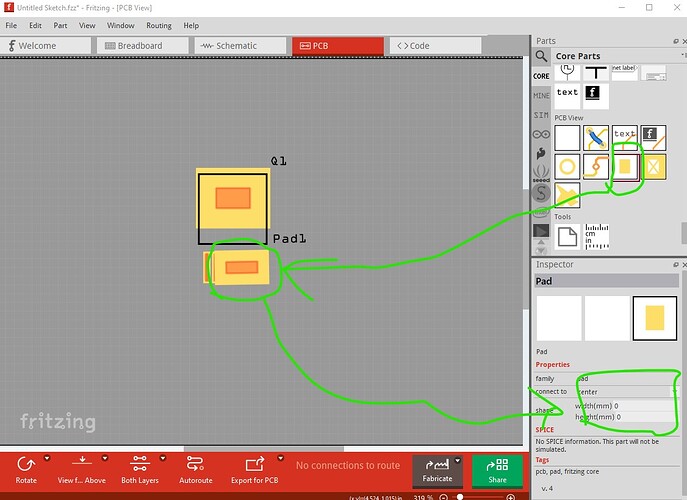Open Export for PCB dropdown arrow

[x=280, y=458]
